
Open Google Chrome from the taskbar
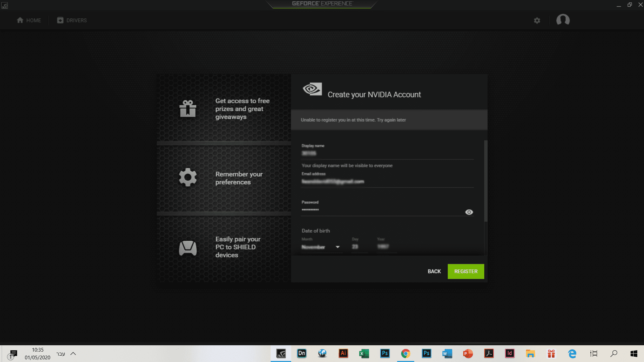(x=406, y=353)
